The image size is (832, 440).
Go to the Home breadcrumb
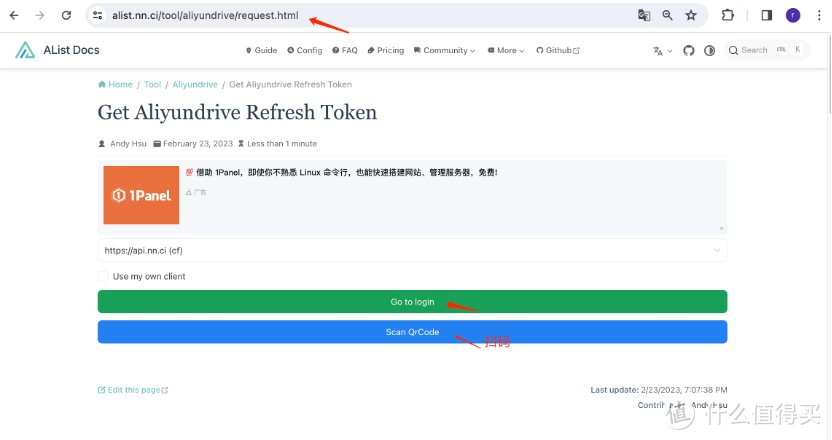point(115,84)
